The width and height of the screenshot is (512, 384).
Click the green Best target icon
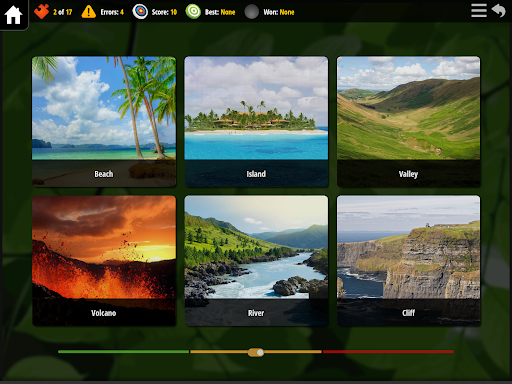pyautogui.click(x=193, y=12)
